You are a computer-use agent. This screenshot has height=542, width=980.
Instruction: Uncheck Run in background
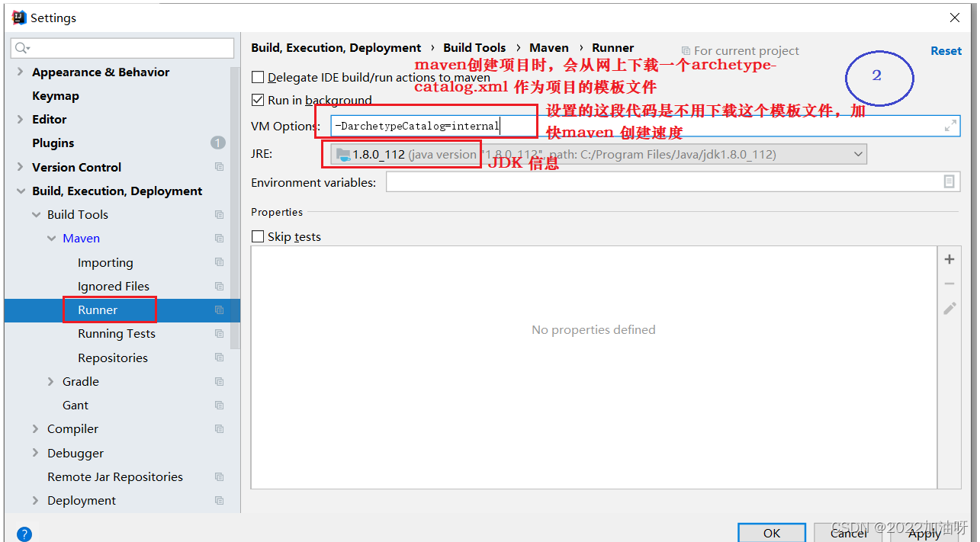point(258,100)
